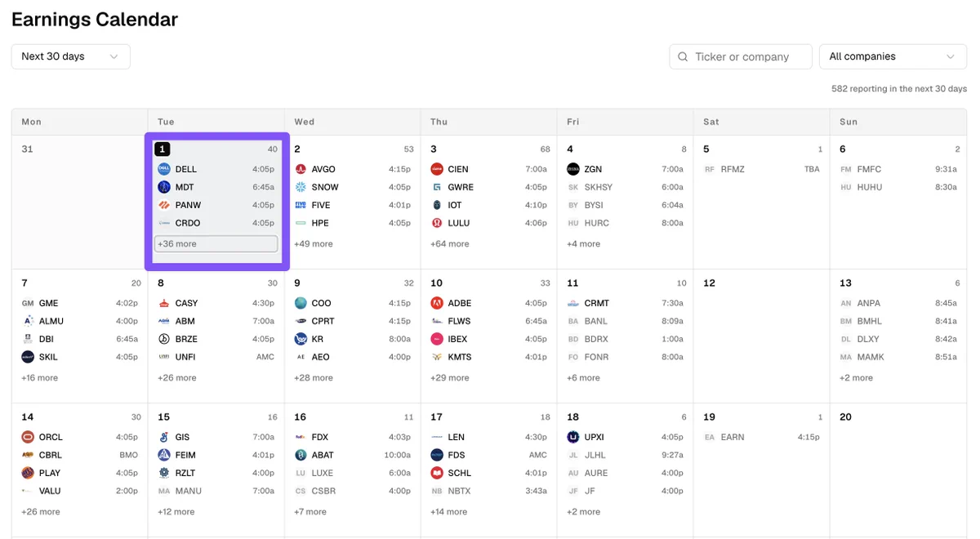
Task: Expand +6 more on day 11
Action: click(584, 378)
